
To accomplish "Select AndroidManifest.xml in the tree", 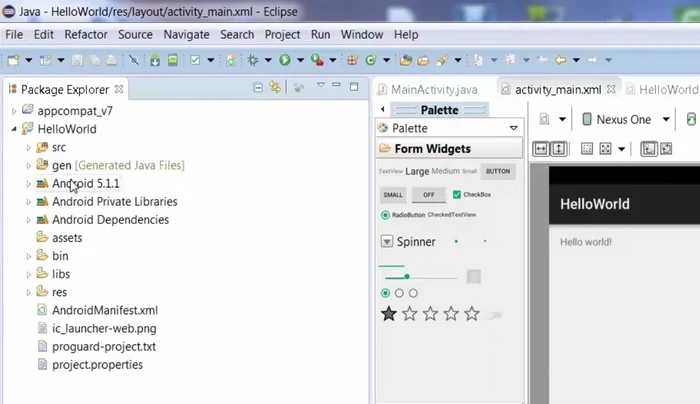I will 104,310.
